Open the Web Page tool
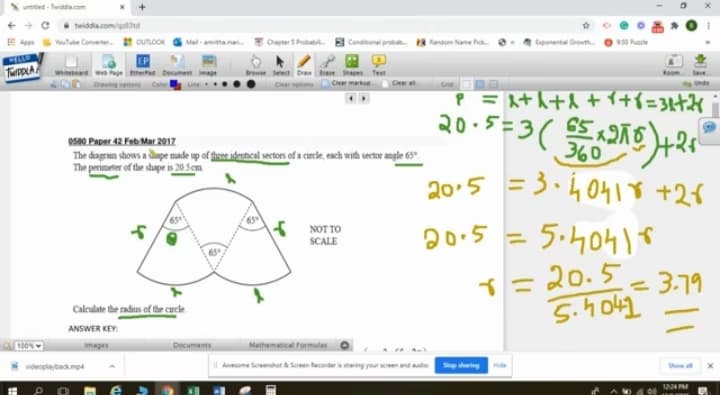Screen dimensions: 720x395 pos(109,65)
